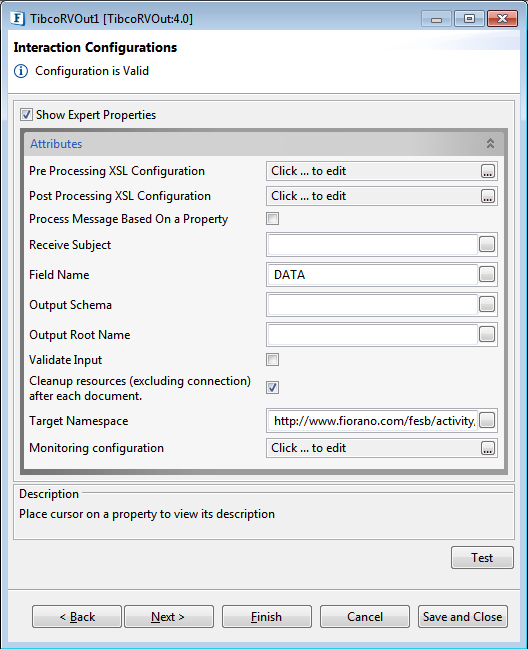Collapse the Attributes section chevron

click(x=490, y=144)
